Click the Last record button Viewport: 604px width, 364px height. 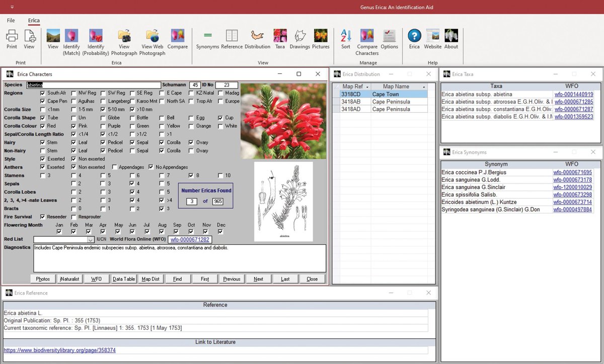[285, 279]
